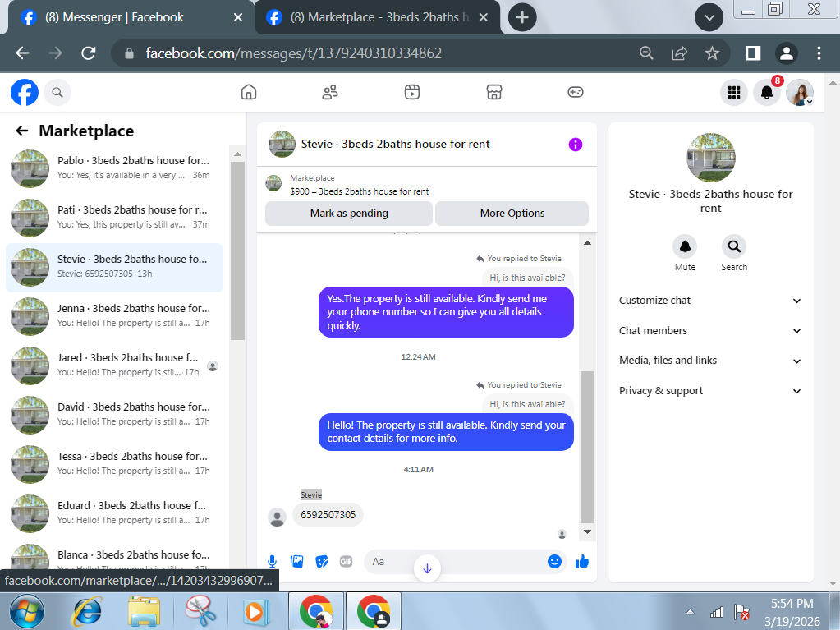Open Chrome profile avatar
This screenshot has width=840, height=630.
tap(787, 53)
